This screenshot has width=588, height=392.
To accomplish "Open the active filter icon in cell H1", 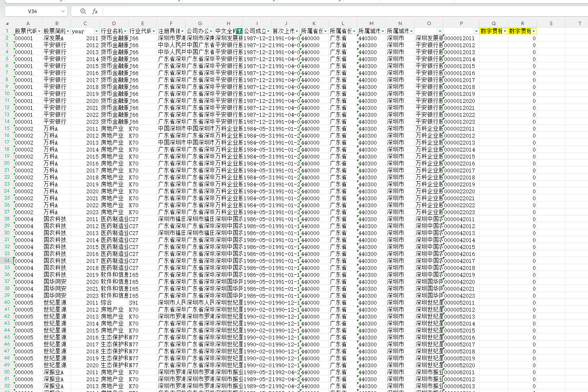I will tap(239, 31).
